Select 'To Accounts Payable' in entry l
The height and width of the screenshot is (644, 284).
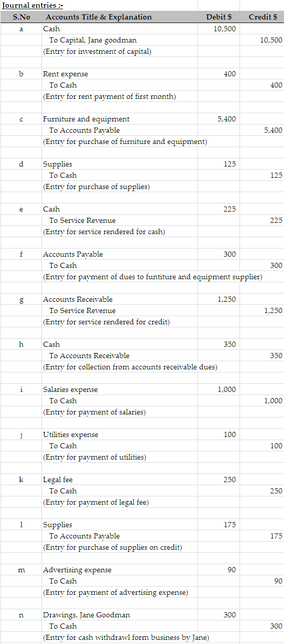point(84,536)
